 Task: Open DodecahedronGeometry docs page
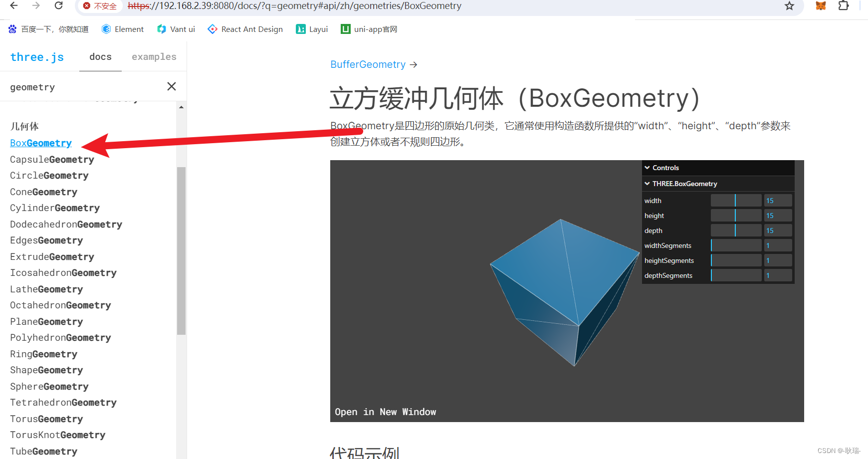tap(66, 225)
